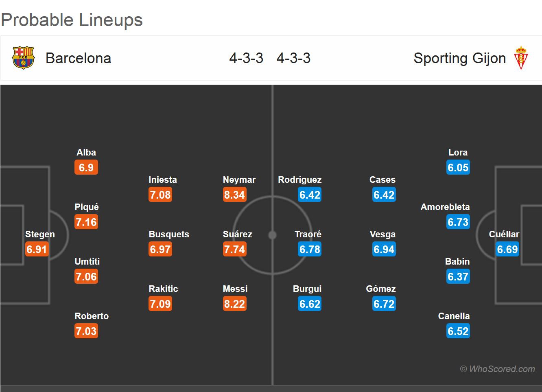Viewport: 542px width, 392px height.
Task: Click Traoré's 6.78 rating badge
Action: (310, 250)
